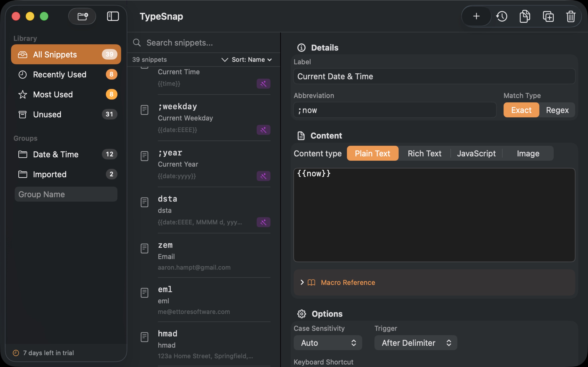Set content type to JavaScript
This screenshot has height=367, width=588.
[x=476, y=153]
